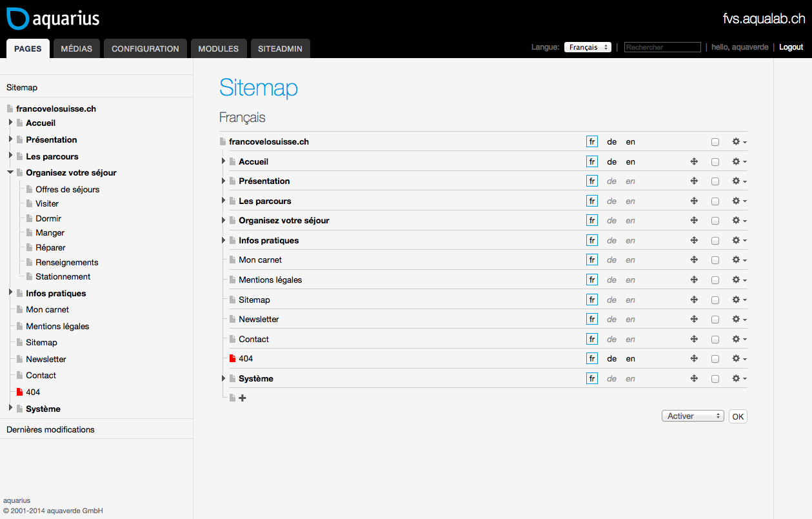Viewport: 812px width, 519px height.
Task: Click the plus icon to add page
Action: (x=243, y=398)
